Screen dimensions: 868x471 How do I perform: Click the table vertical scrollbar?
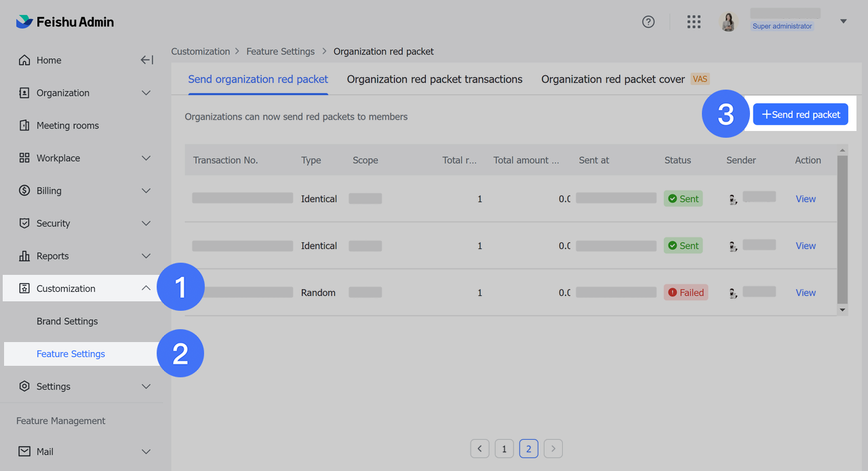coord(842,229)
